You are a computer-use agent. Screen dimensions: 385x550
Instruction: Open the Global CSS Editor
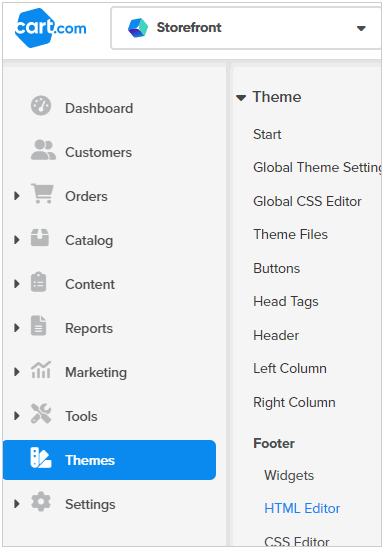click(307, 201)
